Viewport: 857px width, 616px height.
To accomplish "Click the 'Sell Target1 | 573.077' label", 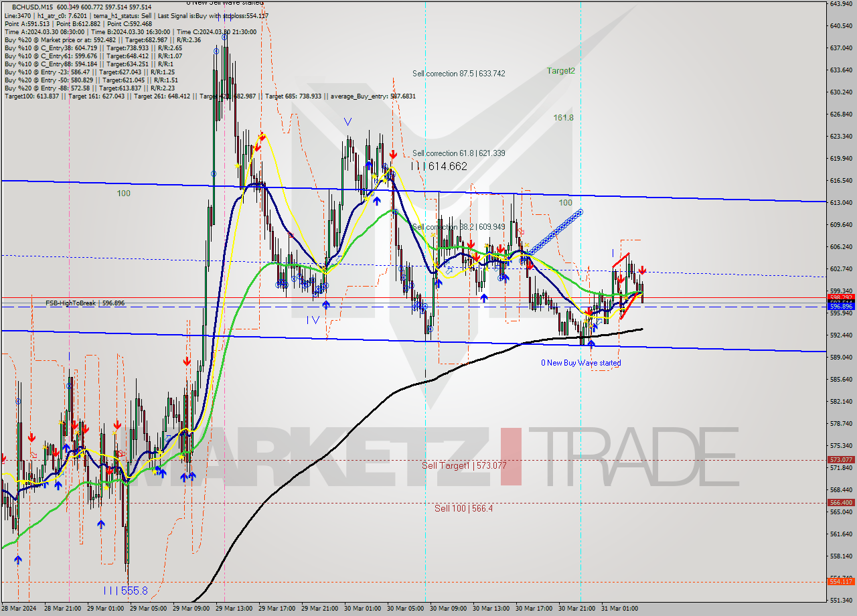I will pyautogui.click(x=464, y=465).
